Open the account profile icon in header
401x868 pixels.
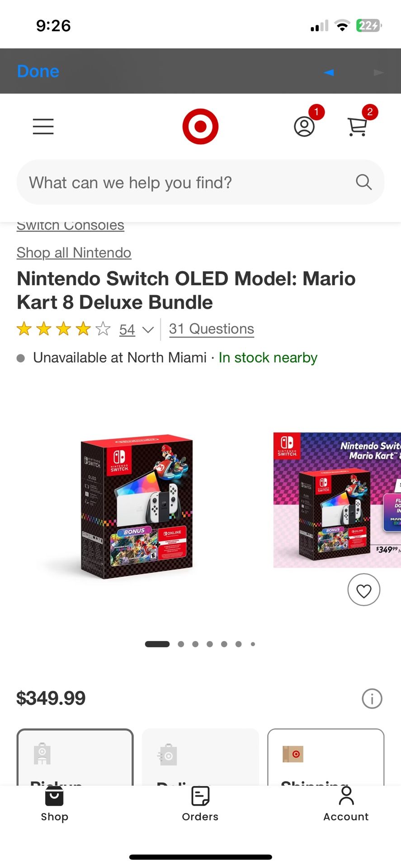coord(304,127)
